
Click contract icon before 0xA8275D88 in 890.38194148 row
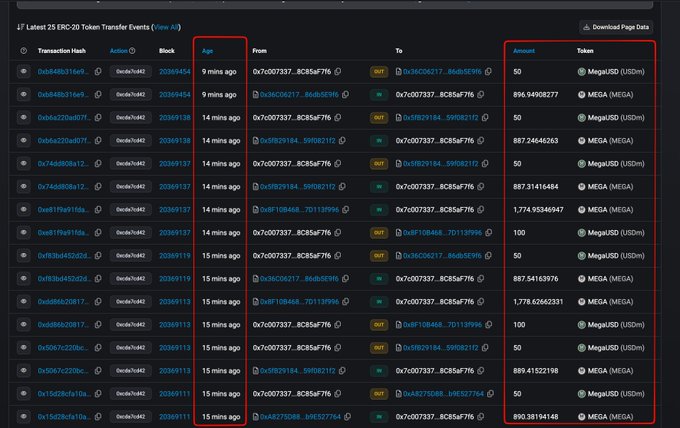255,417
